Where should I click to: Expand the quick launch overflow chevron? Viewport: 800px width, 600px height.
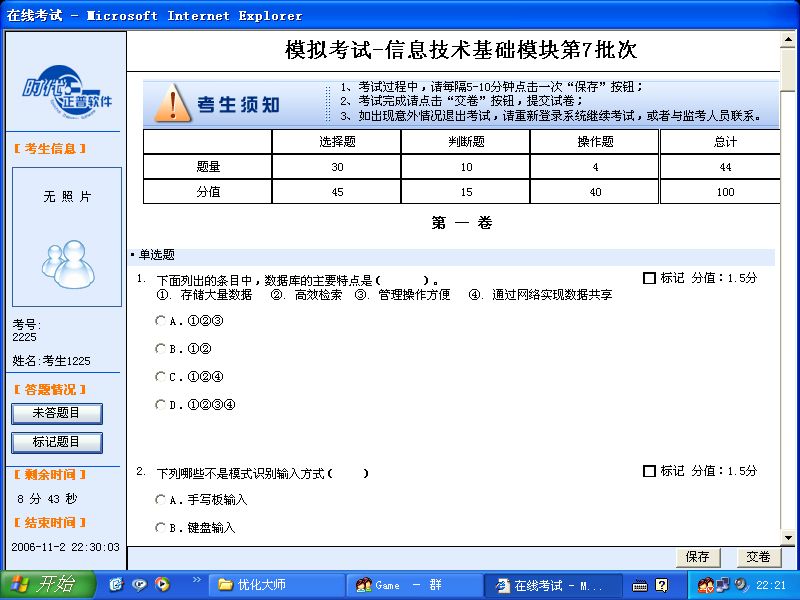(196, 580)
